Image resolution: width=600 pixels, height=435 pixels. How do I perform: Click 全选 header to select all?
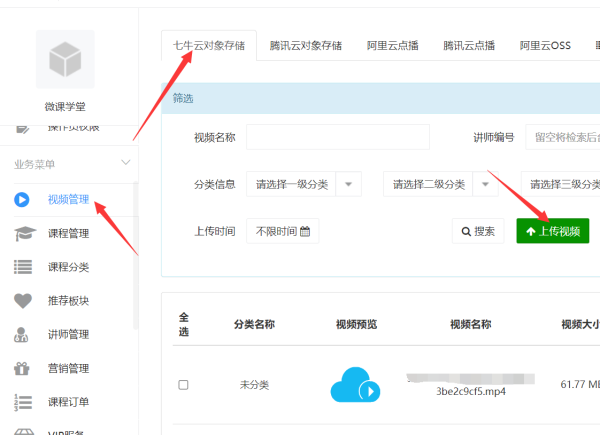184,324
